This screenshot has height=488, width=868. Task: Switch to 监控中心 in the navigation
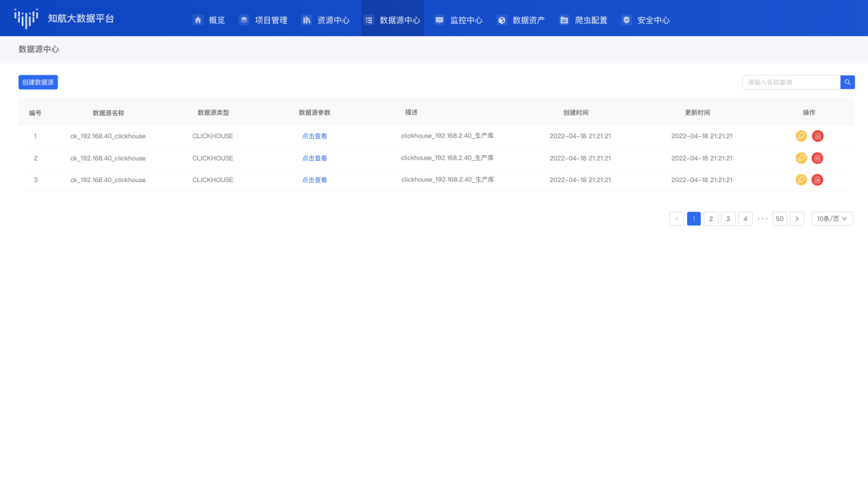point(458,21)
